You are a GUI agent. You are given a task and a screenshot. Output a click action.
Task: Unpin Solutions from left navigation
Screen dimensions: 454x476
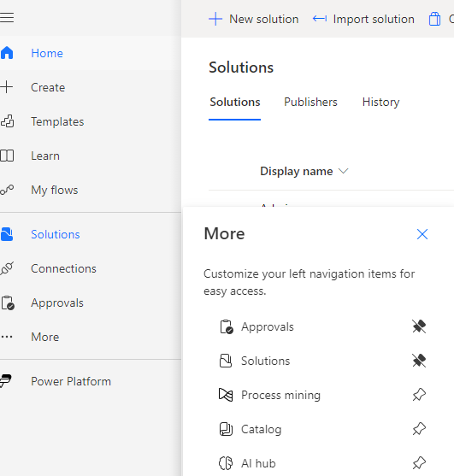419,361
